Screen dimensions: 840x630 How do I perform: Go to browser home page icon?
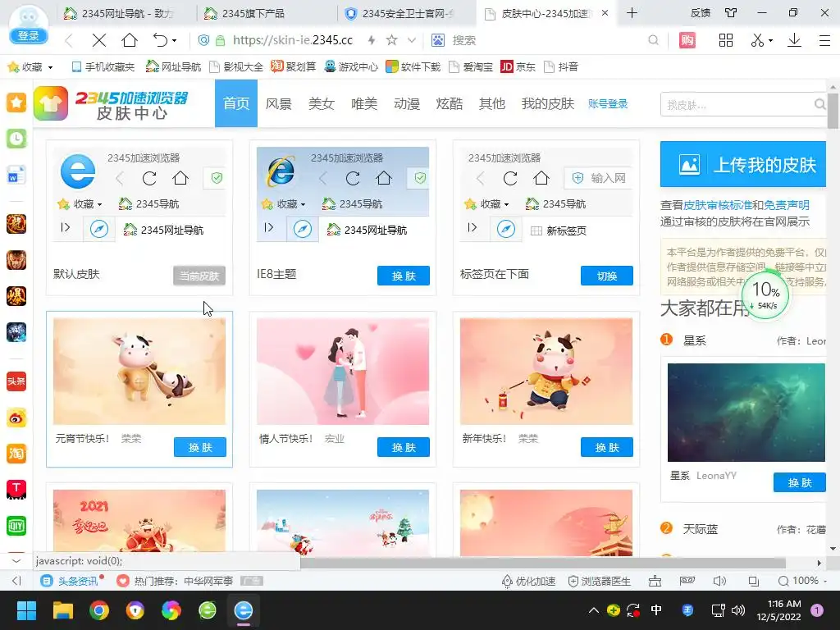click(x=129, y=40)
